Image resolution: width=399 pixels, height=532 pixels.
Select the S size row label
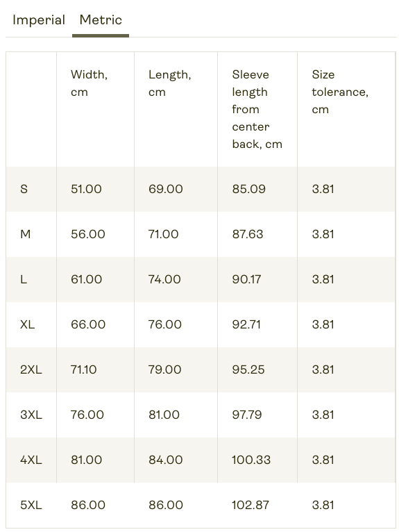(24, 189)
